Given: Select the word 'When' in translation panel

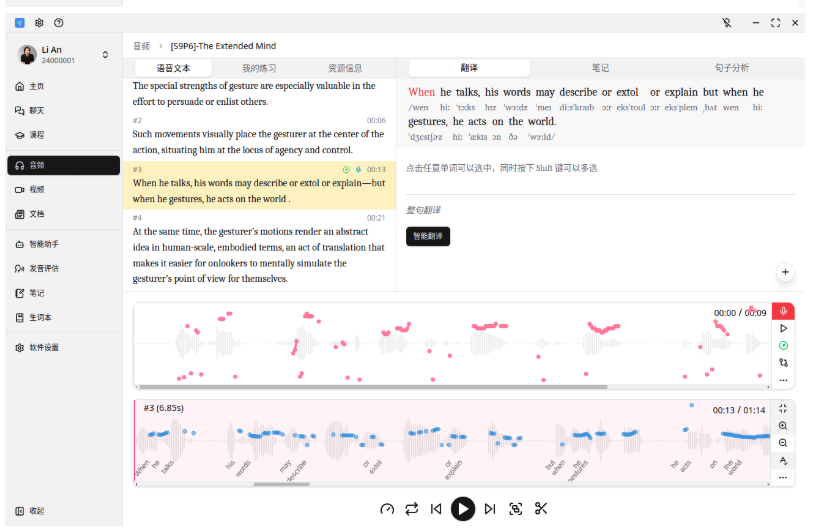Looking at the screenshot, I should [x=422, y=92].
